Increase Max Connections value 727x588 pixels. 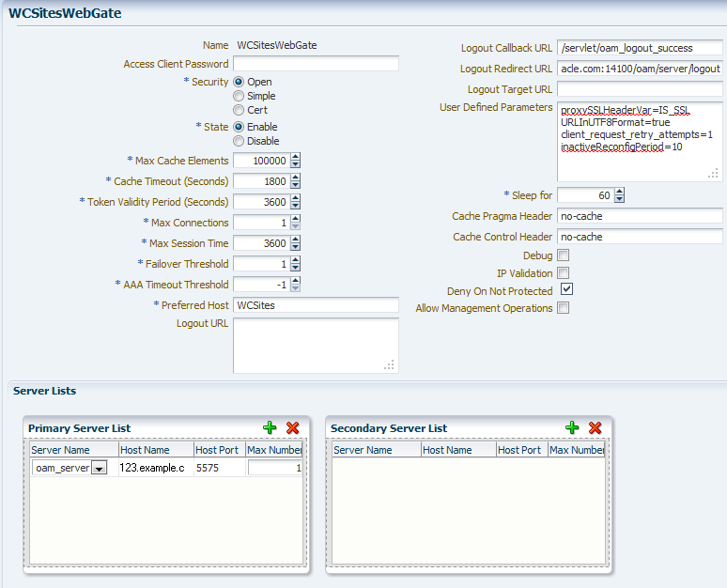pos(295,219)
